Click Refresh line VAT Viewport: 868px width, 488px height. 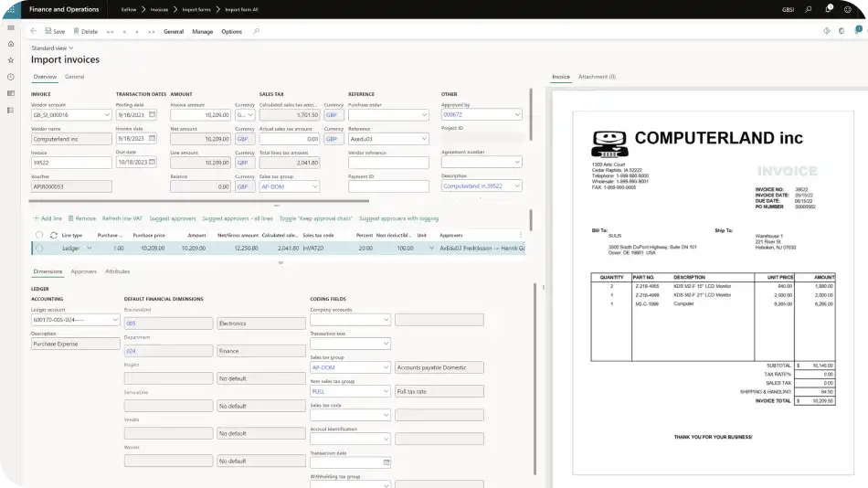coord(122,218)
